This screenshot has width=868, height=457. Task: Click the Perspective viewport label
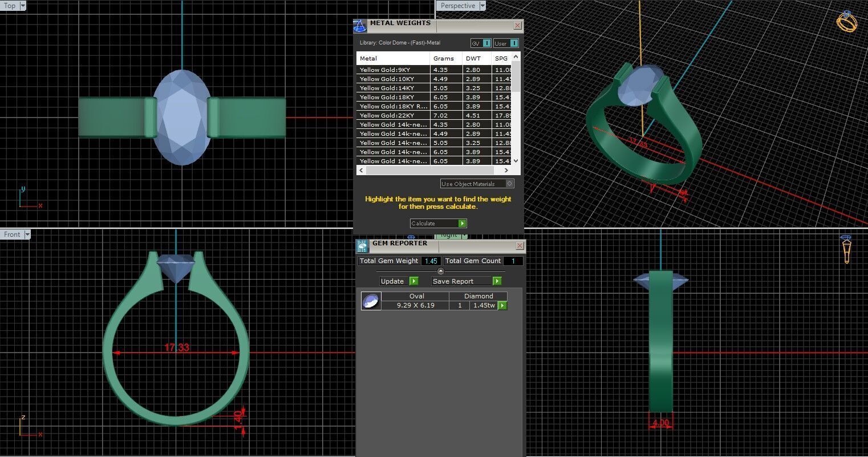[458, 6]
